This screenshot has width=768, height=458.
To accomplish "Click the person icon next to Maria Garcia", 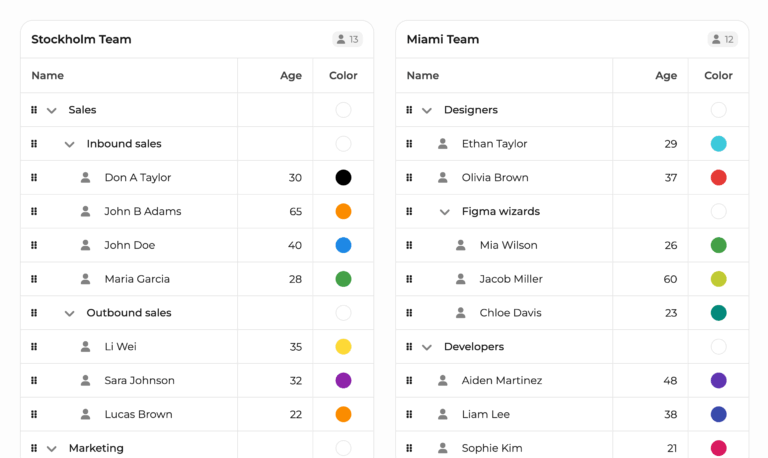I will pyautogui.click(x=86, y=279).
